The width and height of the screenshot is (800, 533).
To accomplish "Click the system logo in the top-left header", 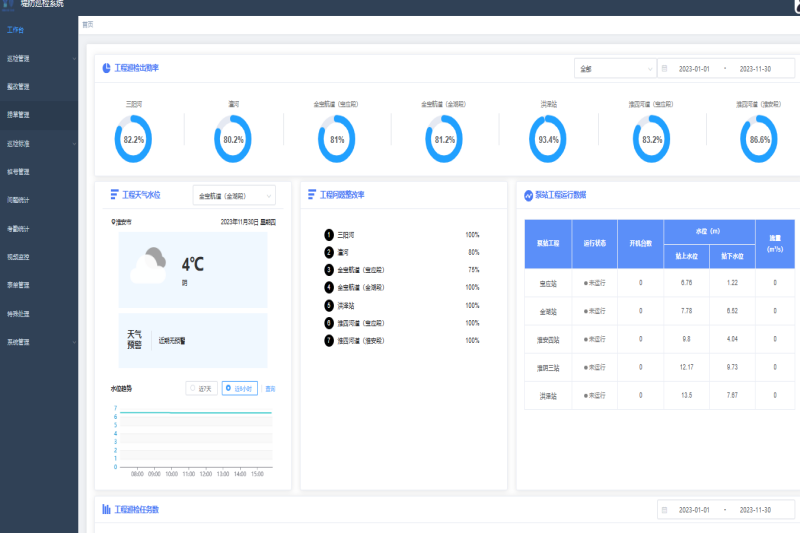I will tap(9, 4).
